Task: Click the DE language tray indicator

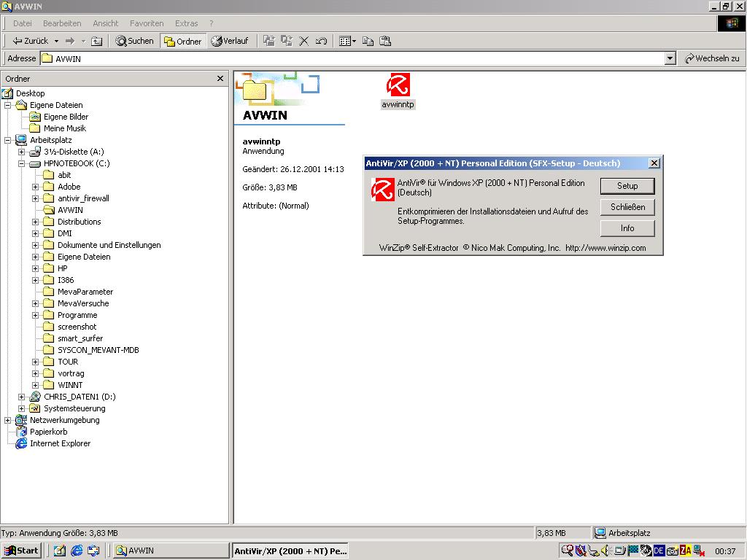Action: point(659,551)
